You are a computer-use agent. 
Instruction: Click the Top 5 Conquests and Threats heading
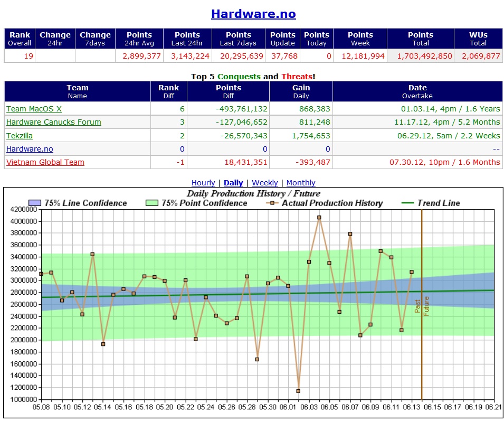tap(253, 76)
